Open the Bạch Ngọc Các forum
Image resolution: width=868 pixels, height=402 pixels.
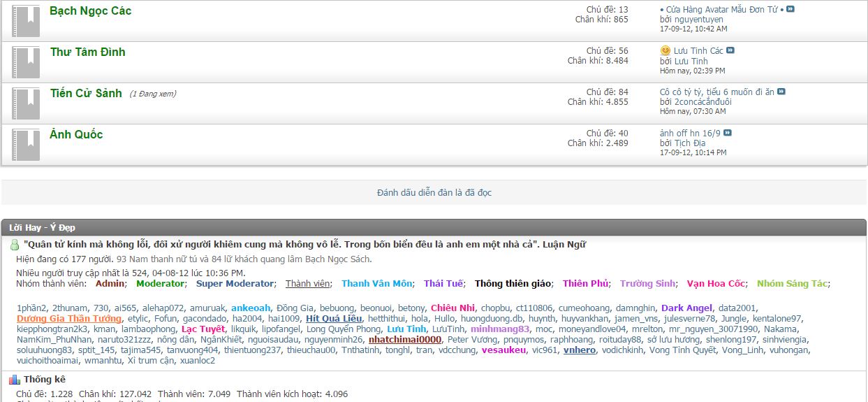click(90, 11)
